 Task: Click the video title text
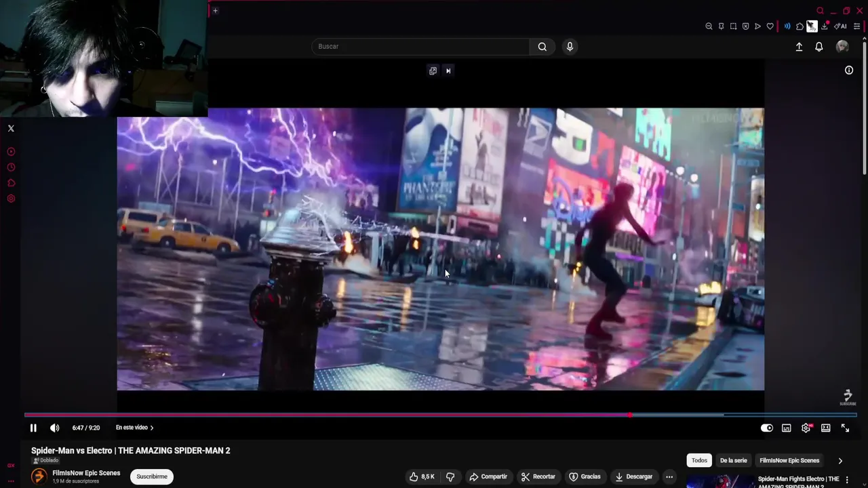(131, 450)
